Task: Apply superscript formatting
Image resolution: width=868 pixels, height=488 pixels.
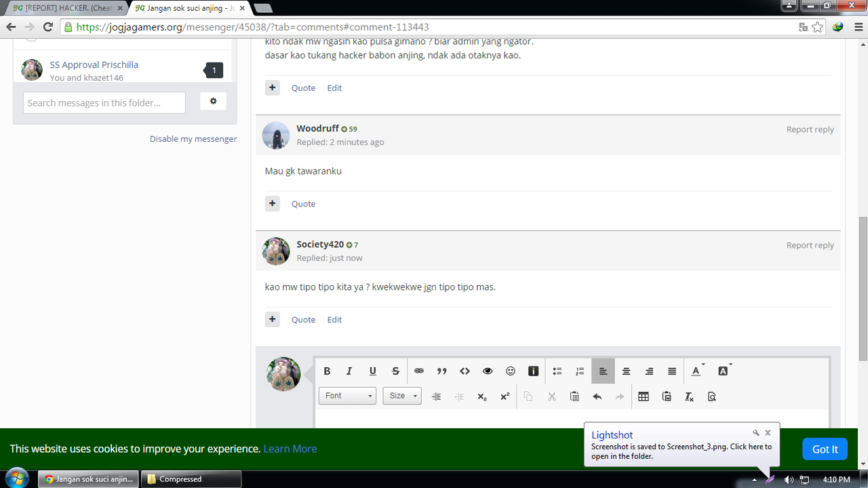Action: pyautogui.click(x=505, y=396)
